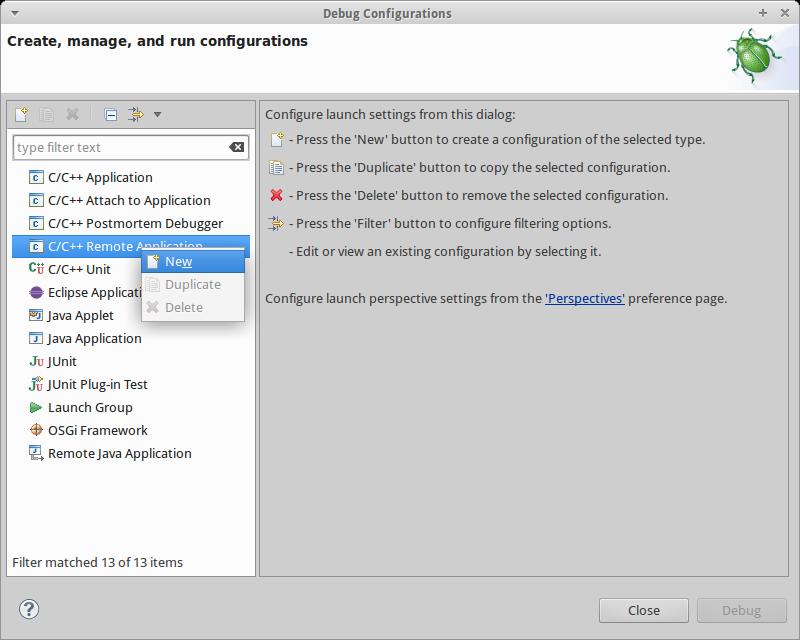Select OSGi Framework configuration type
Screen dimensions: 800x640
[x=131, y=430]
